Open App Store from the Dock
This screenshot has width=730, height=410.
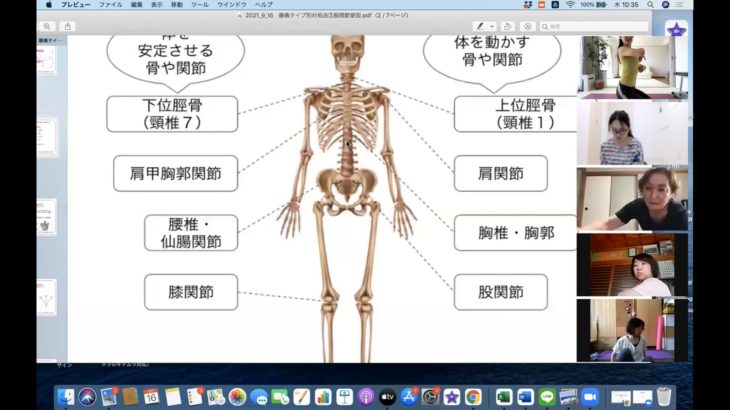(409, 397)
